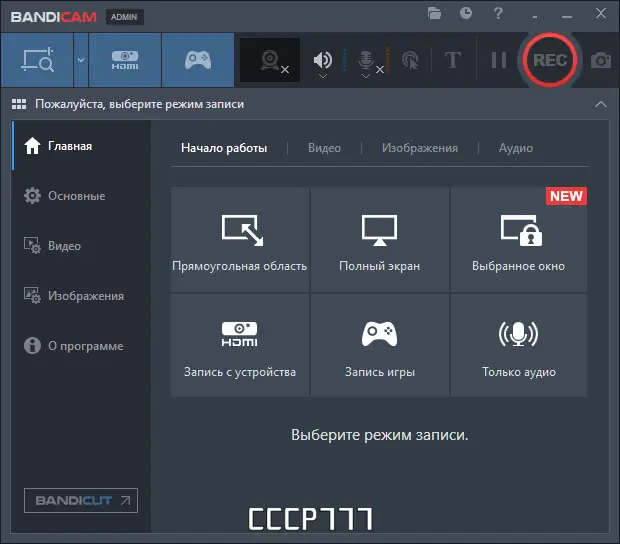
Task: Select screen recording mode in top toolbar
Action: 37,60
